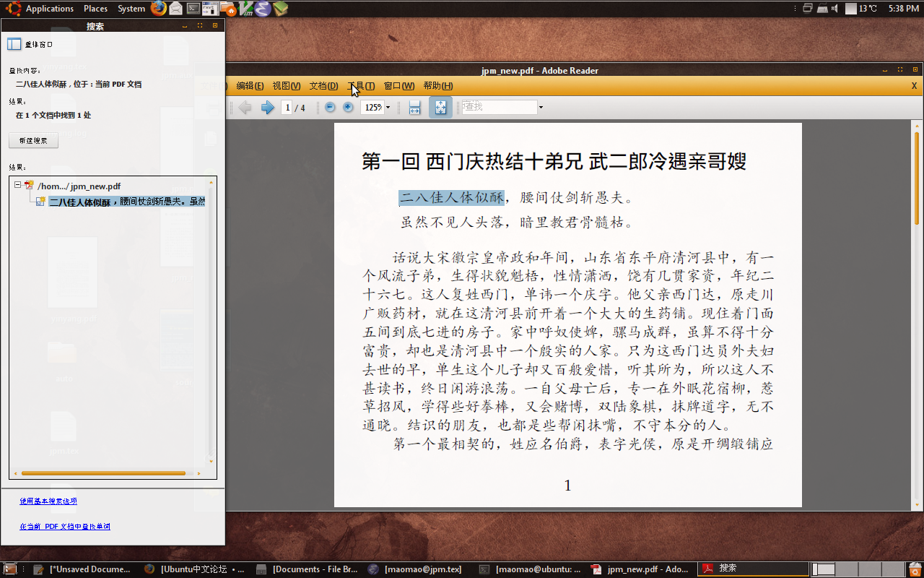
Task: Switch to the *Unsaved Document taskbar window
Action: tap(83, 569)
